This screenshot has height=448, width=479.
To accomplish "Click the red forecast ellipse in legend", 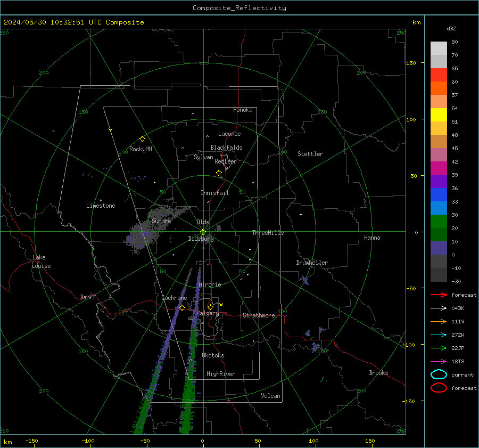I will [439, 388].
